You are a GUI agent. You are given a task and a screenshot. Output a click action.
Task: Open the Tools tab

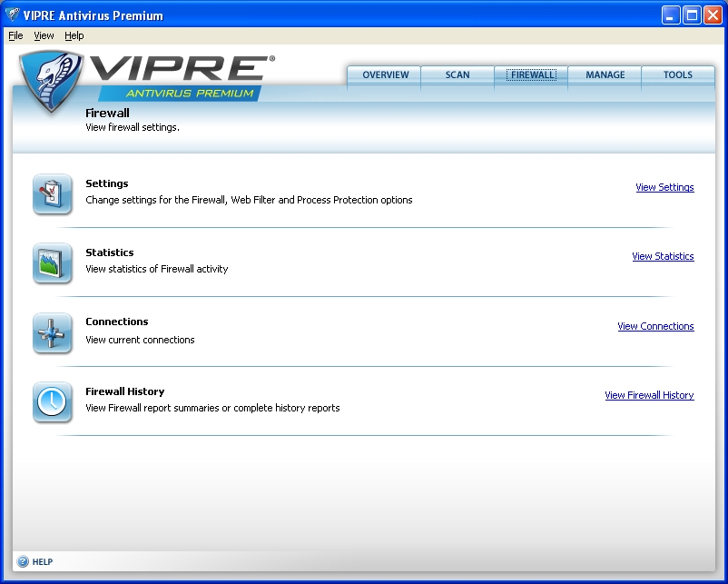(678, 74)
